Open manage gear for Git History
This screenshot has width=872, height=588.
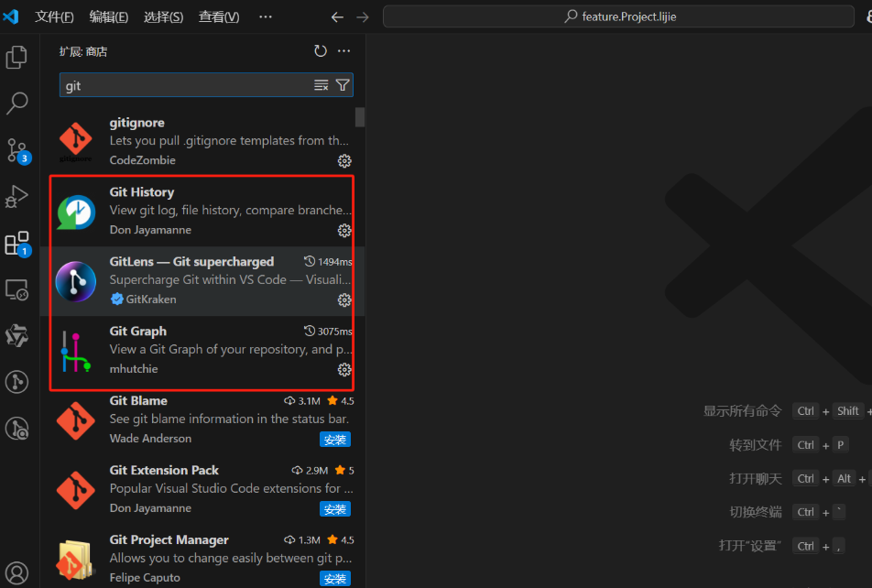[x=344, y=230]
